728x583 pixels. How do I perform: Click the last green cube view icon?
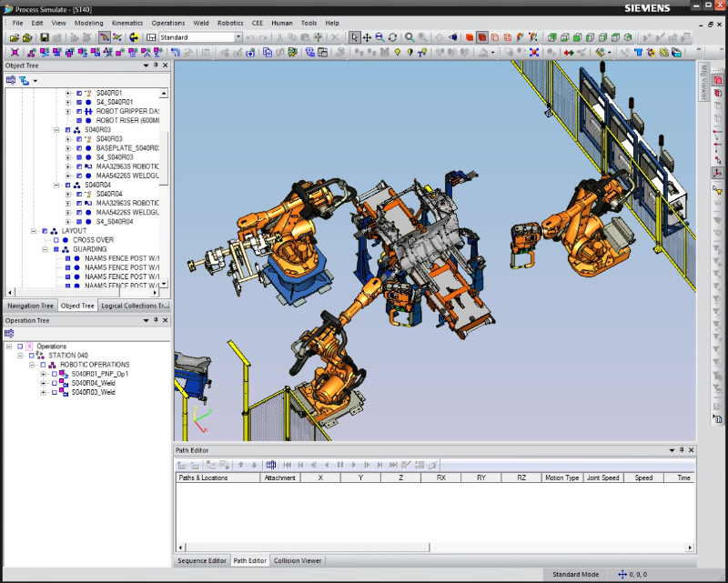click(x=628, y=37)
